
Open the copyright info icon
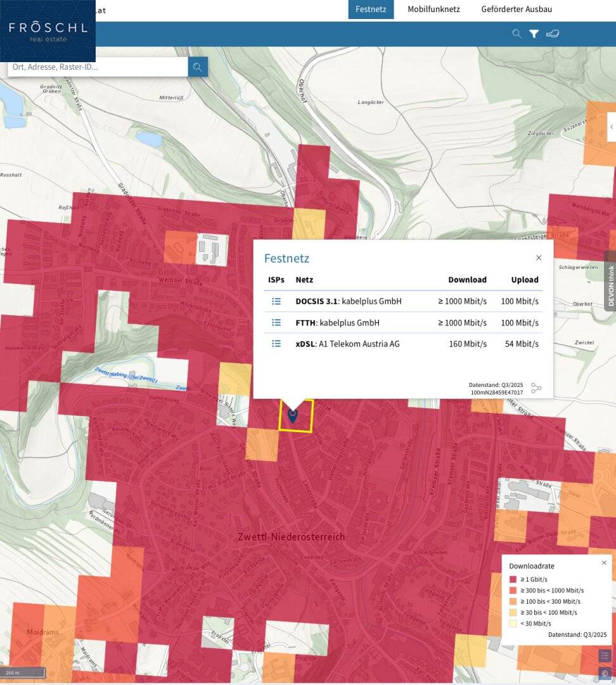(605, 673)
